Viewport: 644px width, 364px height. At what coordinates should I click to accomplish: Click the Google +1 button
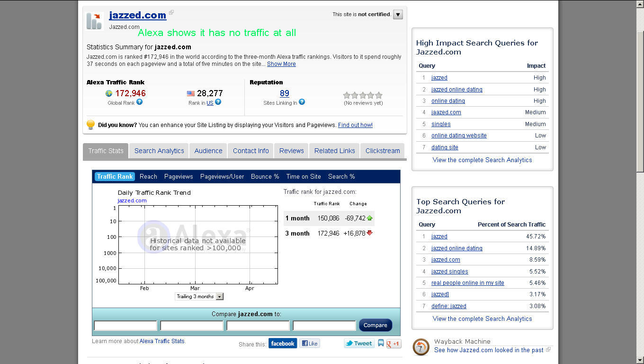pyautogui.click(x=394, y=344)
